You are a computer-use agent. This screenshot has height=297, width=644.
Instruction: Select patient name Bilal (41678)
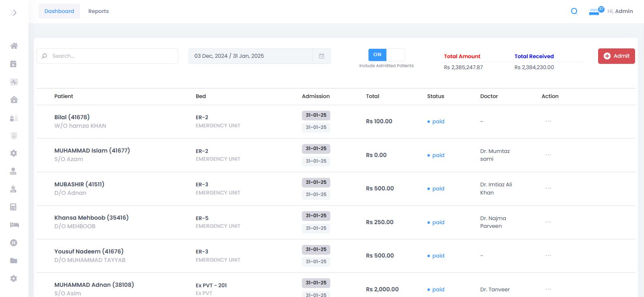pyautogui.click(x=72, y=117)
